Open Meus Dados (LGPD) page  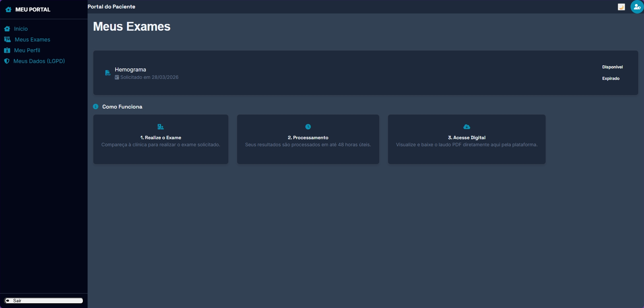point(39,61)
